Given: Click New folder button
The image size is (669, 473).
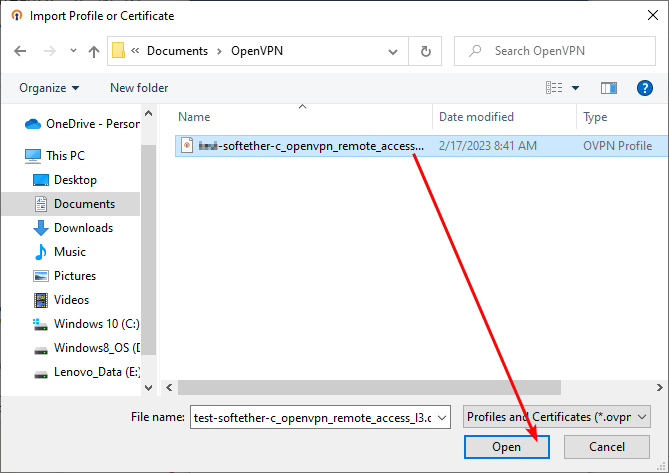Looking at the screenshot, I should [139, 88].
